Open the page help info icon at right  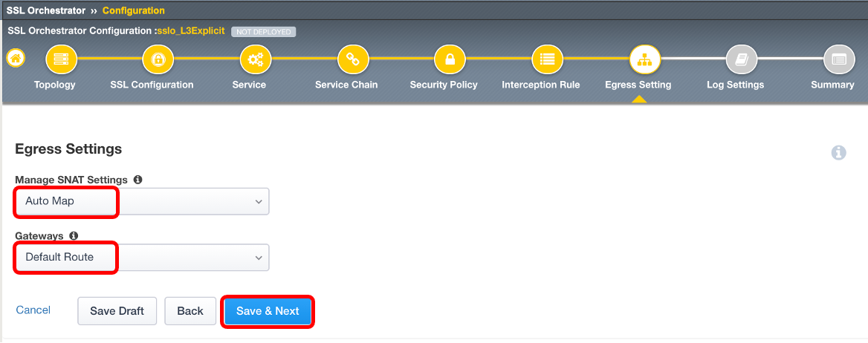[x=839, y=153]
